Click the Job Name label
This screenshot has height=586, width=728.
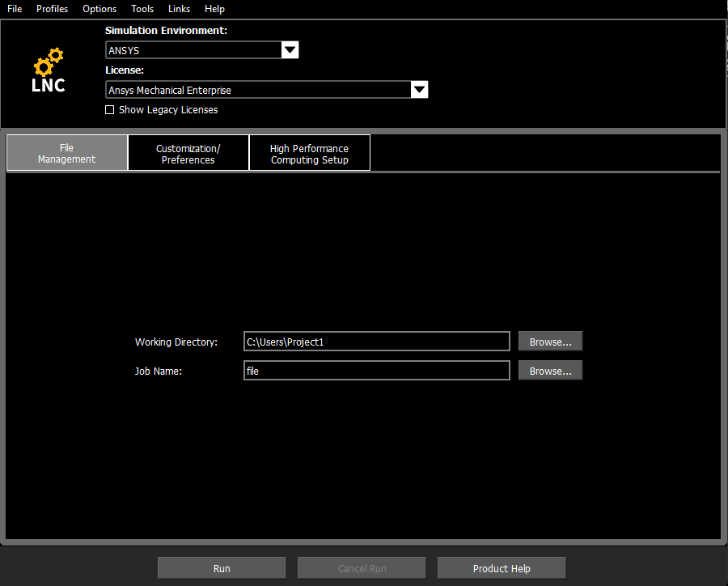159,371
